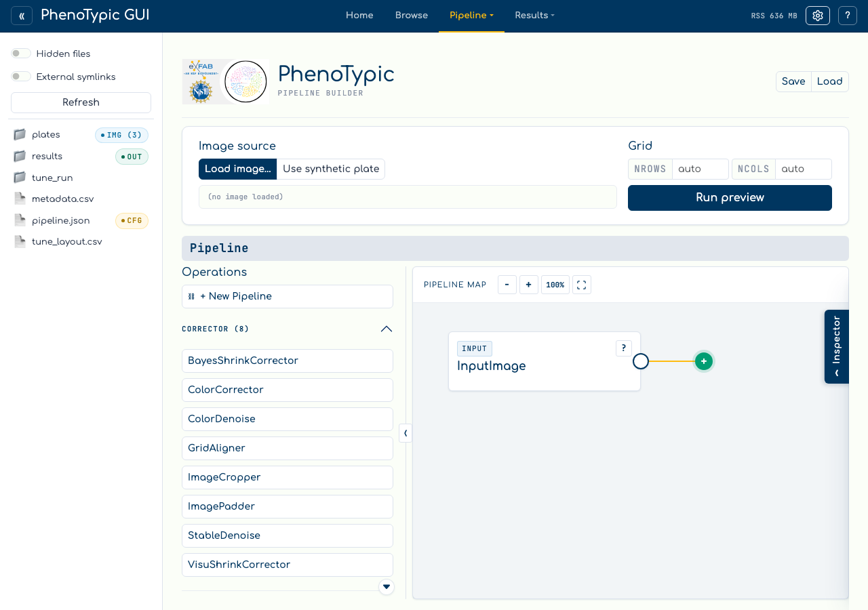The height and width of the screenshot is (610, 868).
Task: Zoom out the pipeline map
Action: coord(507,285)
